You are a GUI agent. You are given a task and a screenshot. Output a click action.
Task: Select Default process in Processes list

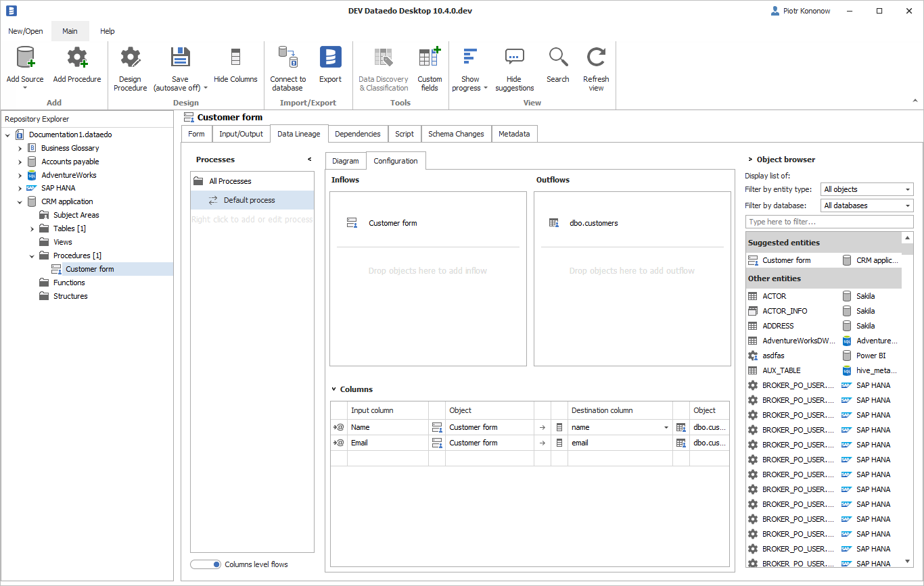click(249, 200)
